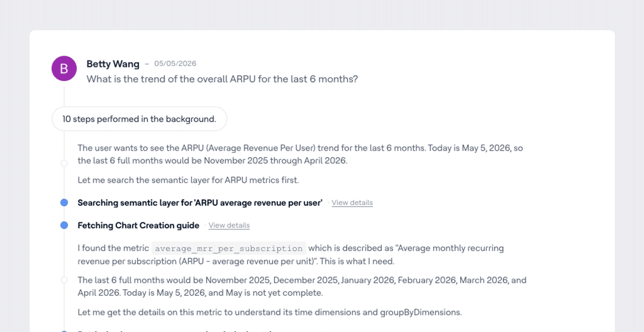This screenshot has height=332, width=644.
Task: Open View details for Fetching Chart Creation guide
Action: (x=229, y=225)
